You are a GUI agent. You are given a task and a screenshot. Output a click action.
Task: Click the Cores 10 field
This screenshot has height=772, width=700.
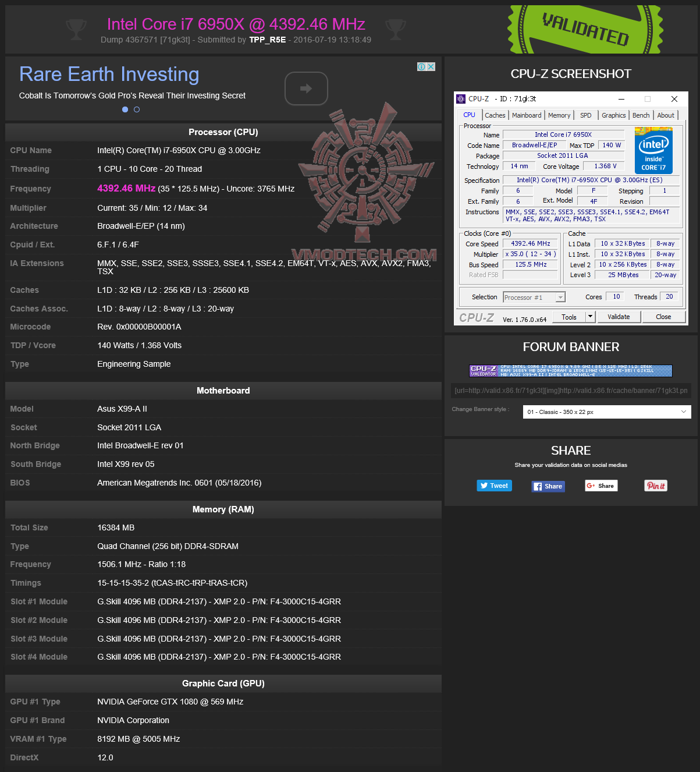pyautogui.click(x=616, y=297)
